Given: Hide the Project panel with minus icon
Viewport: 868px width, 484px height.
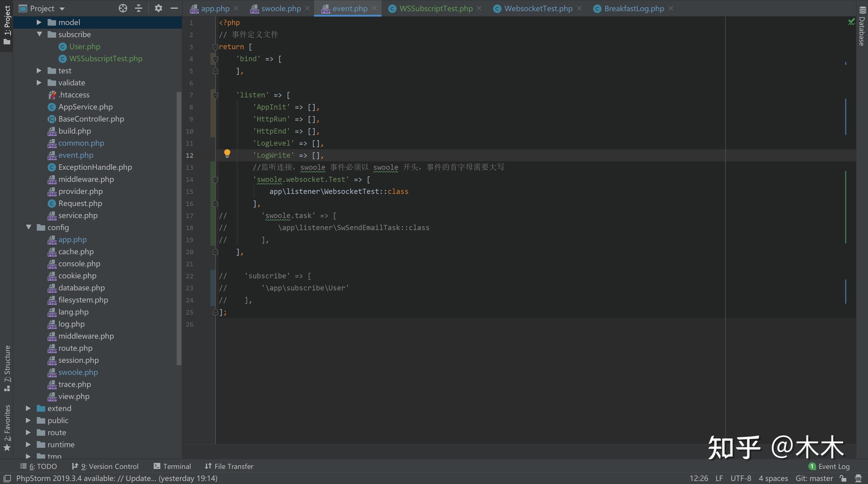Looking at the screenshot, I should coord(174,8).
